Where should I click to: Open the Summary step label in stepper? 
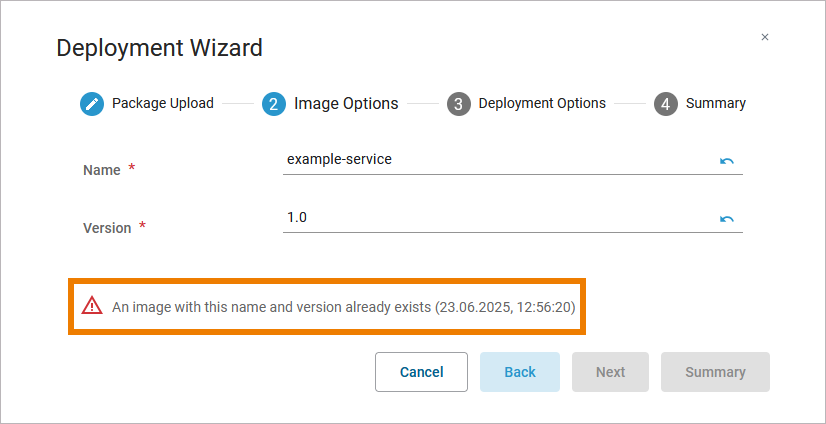click(715, 103)
